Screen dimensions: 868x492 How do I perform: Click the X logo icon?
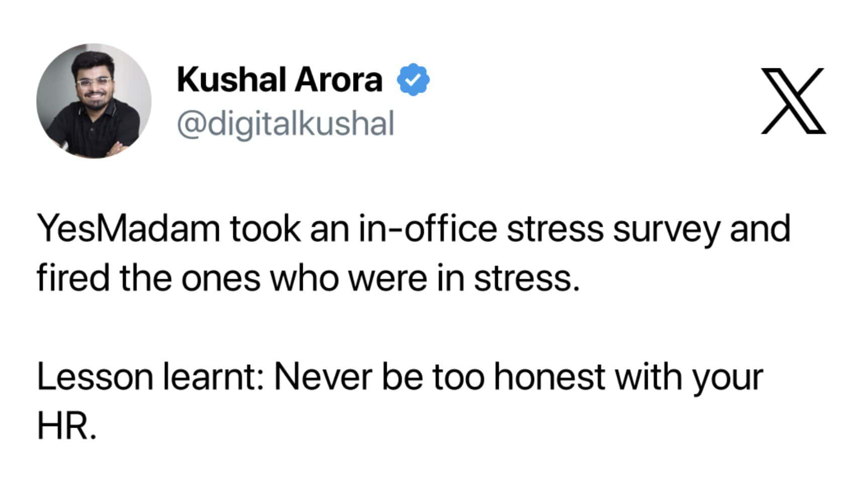point(793,101)
